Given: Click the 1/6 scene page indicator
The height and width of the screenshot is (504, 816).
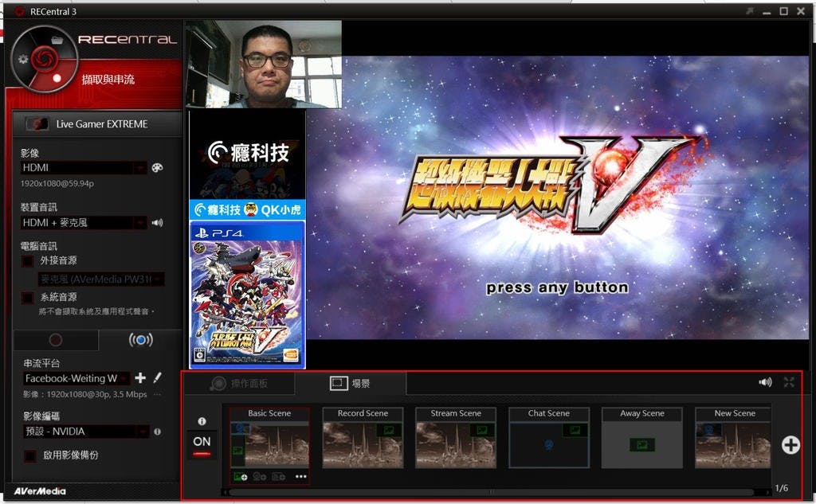Looking at the screenshot, I should click(781, 488).
